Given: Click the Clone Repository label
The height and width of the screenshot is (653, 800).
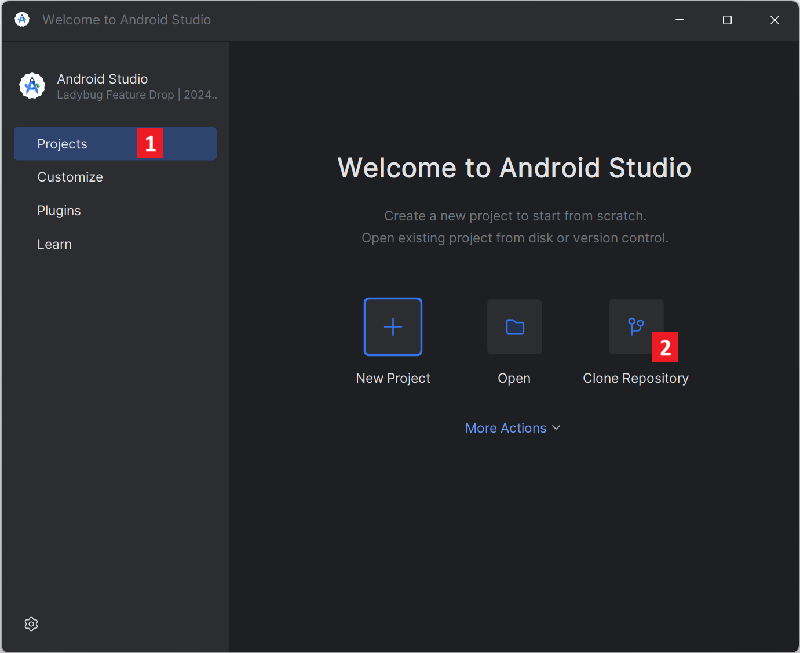Looking at the screenshot, I should pos(636,379).
